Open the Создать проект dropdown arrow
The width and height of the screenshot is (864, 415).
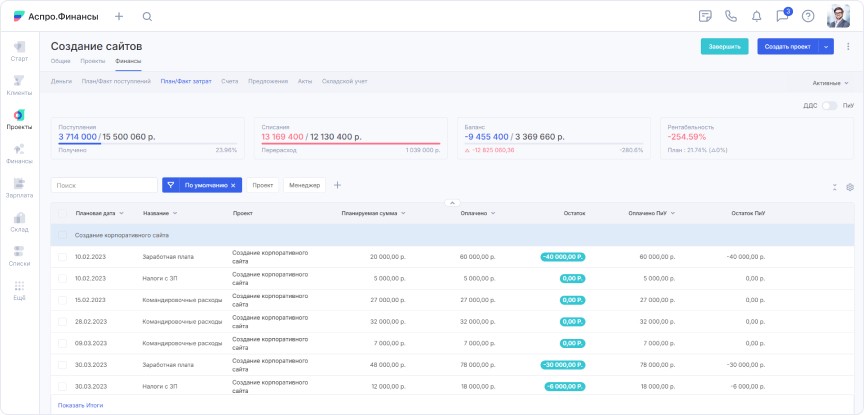pos(826,46)
